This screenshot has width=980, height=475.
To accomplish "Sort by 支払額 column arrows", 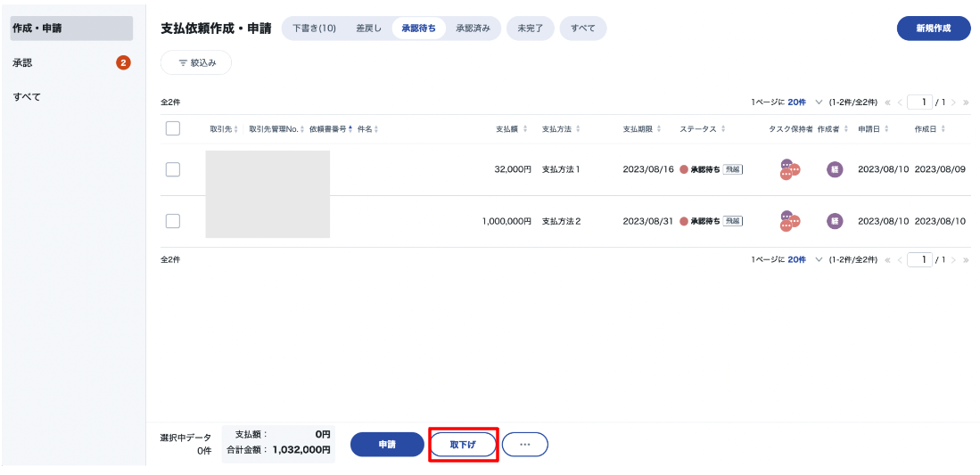I will click(x=525, y=129).
